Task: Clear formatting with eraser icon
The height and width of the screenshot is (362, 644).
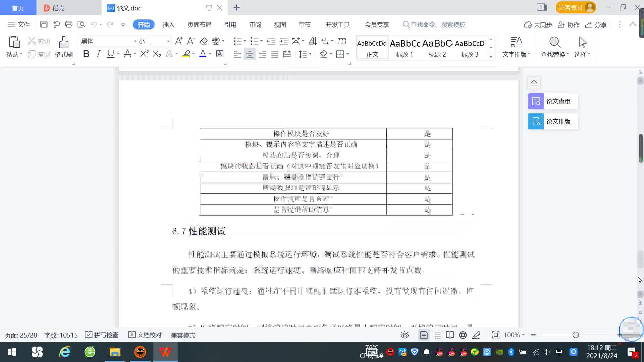Action: tap(203, 41)
